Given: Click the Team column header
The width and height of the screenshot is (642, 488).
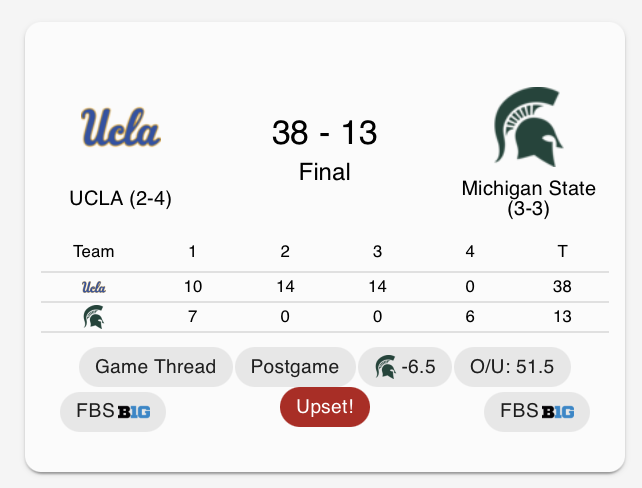Looking at the screenshot, I should (94, 251).
